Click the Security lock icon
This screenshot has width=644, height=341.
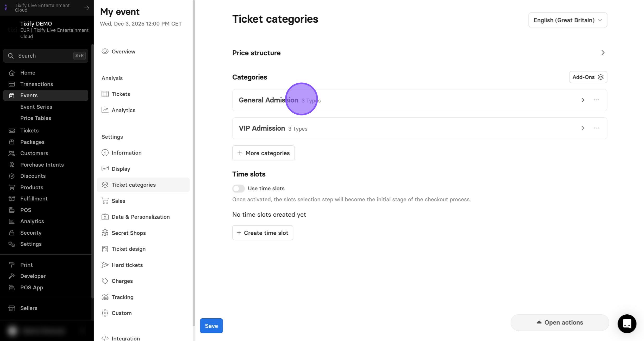(12, 233)
